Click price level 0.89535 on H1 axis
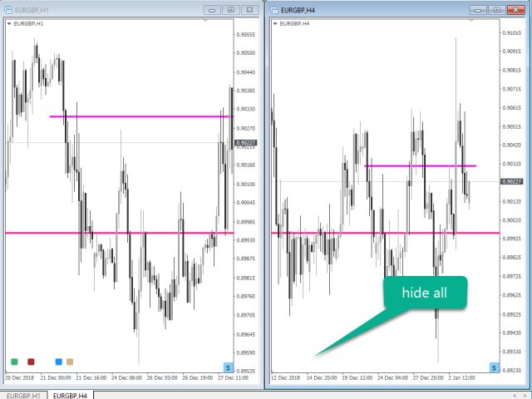Screen dimensions: 532x399 246,372
